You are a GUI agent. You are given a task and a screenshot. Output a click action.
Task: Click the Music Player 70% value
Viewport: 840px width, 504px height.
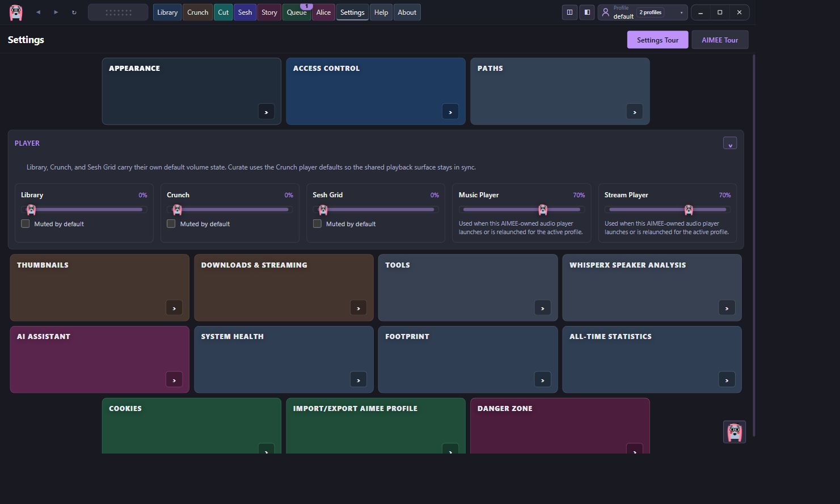[579, 195]
